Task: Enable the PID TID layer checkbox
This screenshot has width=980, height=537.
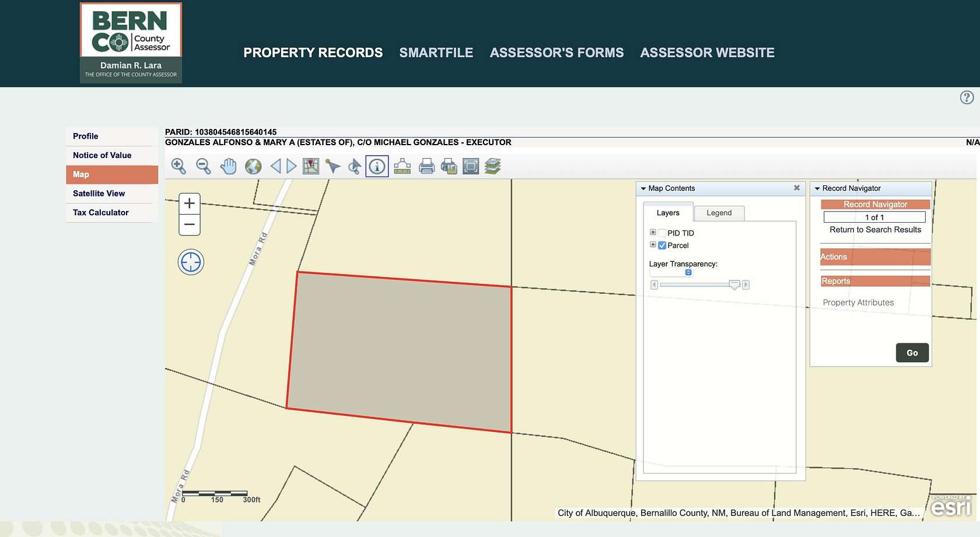Action: 661,232
